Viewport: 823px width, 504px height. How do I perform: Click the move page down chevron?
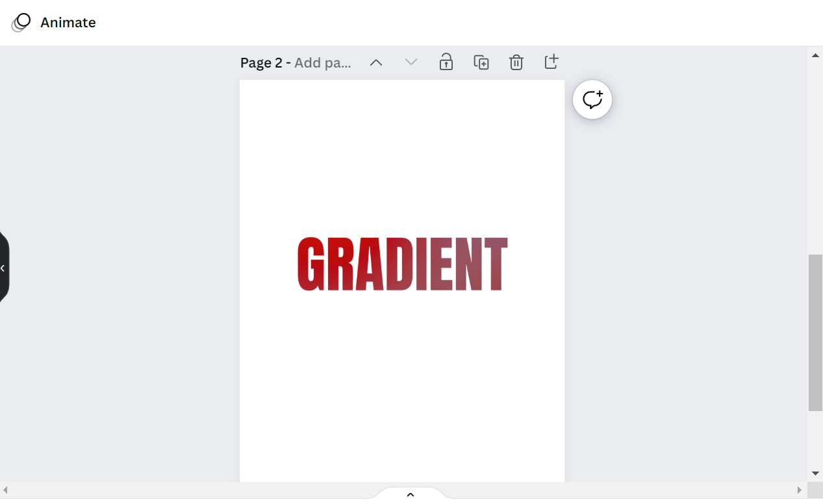(x=411, y=62)
